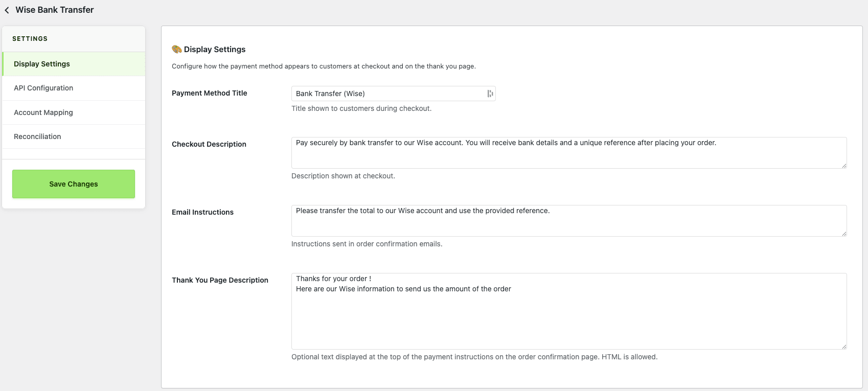
Task: Click the Checkout Description field label
Action: click(x=209, y=144)
